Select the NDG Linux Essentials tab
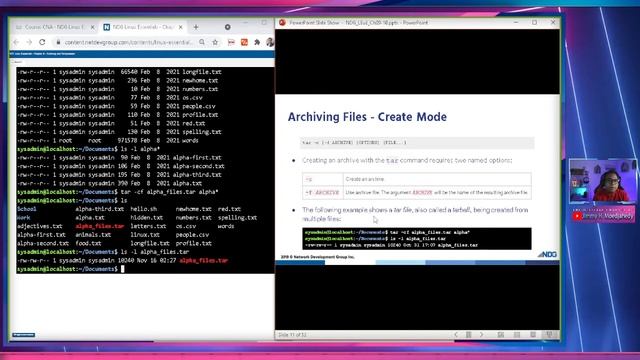640x360 pixels. 143,27
